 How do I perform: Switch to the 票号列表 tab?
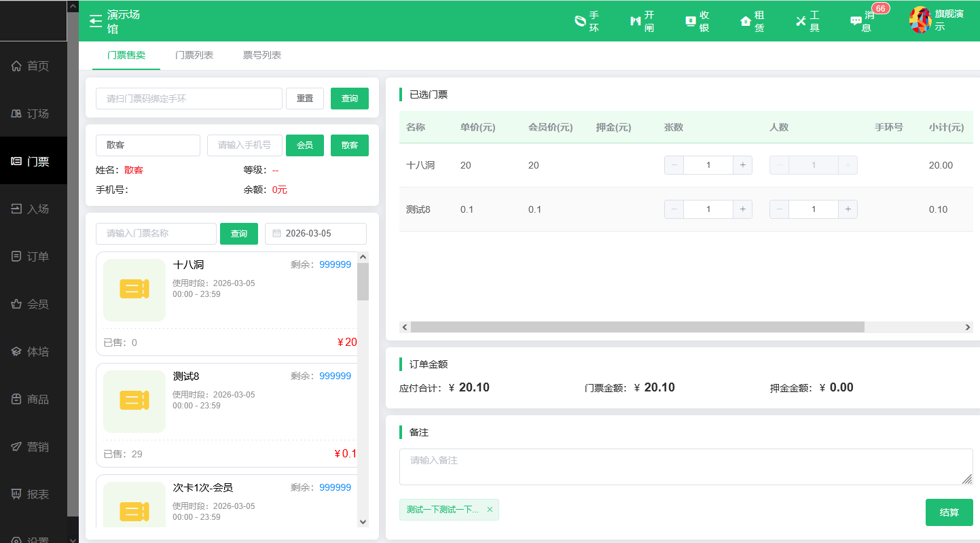point(262,55)
